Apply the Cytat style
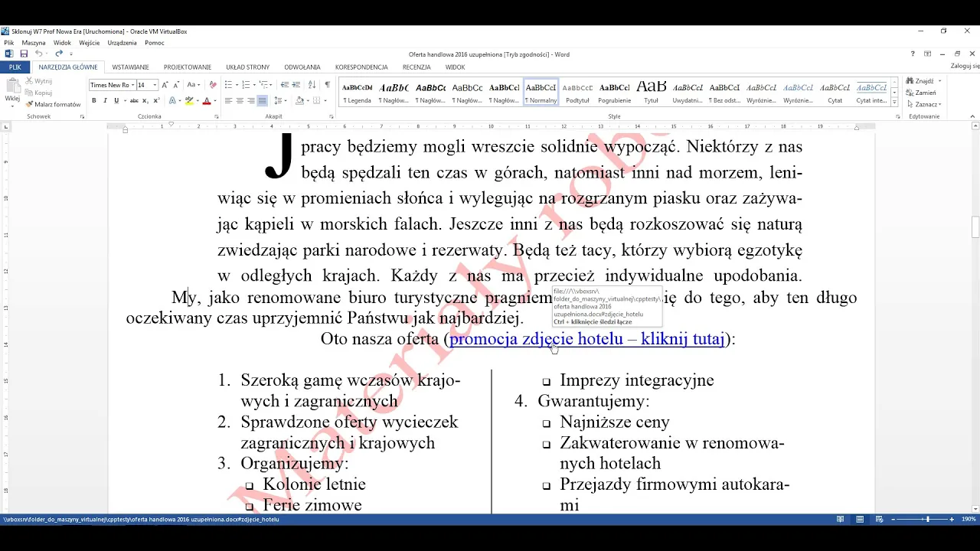 click(835, 92)
